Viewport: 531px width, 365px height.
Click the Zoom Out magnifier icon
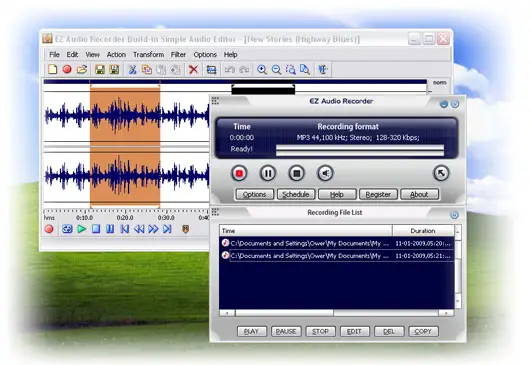pyautogui.click(x=276, y=69)
